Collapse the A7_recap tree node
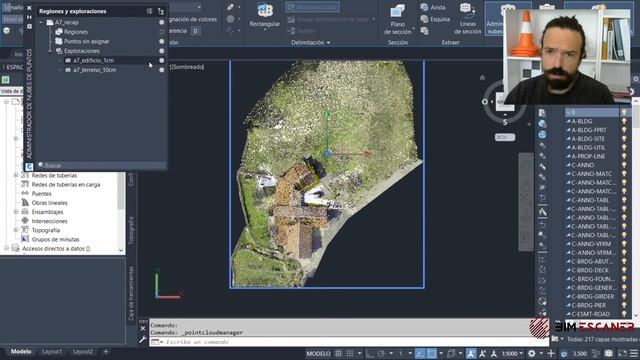640x360 pixels. click(41, 22)
